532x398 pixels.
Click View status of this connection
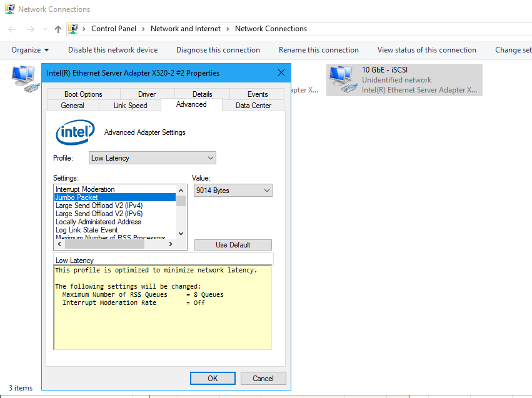(426, 50)
